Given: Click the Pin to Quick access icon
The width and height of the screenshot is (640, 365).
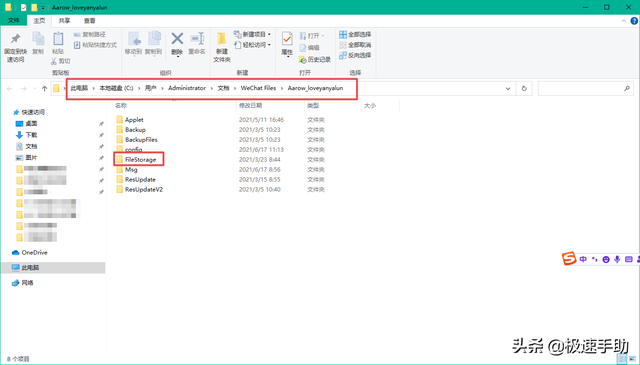Looking at the screenshot, I should [15, 39].
